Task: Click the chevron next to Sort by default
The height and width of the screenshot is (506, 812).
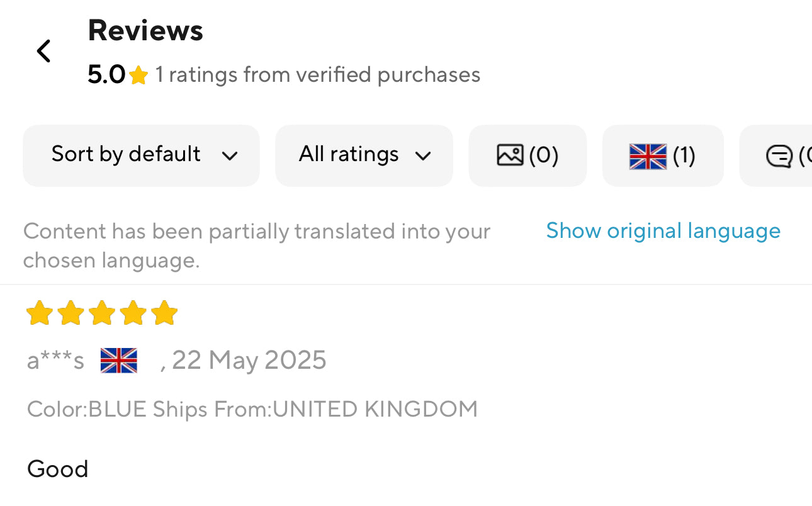Action: pyautogui.click(x=230, y=156)
